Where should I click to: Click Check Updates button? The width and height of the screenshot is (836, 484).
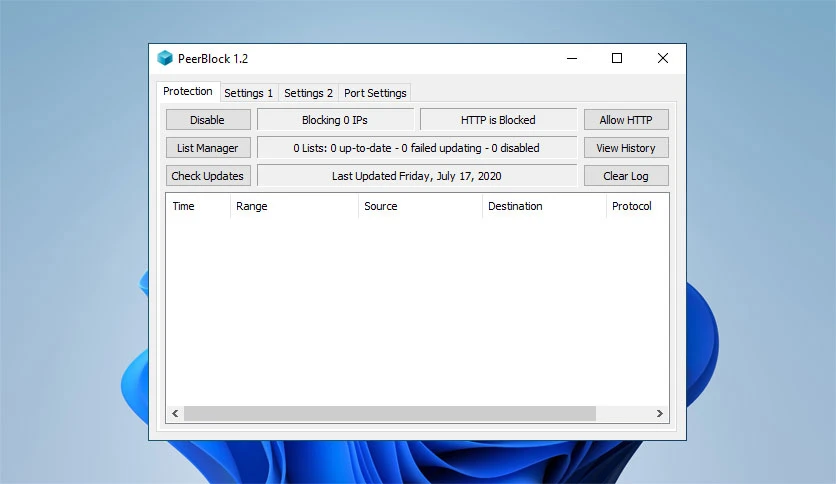click(208, 176)
